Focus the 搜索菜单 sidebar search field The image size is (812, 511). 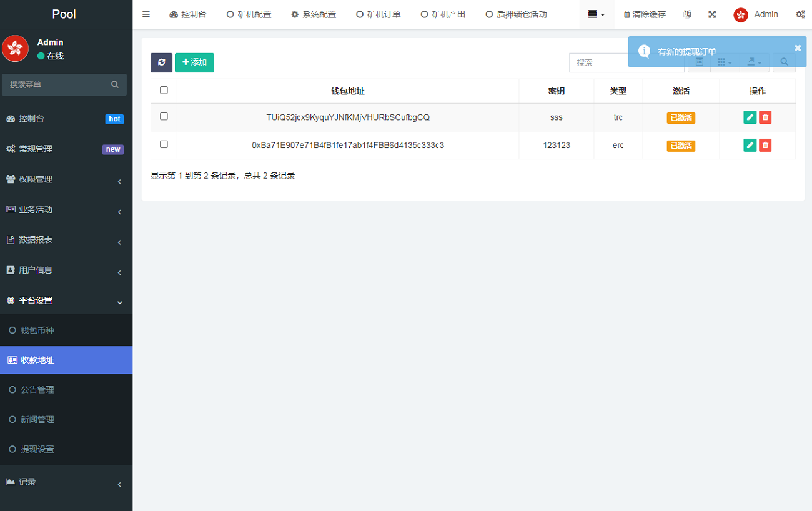point(57,84)
